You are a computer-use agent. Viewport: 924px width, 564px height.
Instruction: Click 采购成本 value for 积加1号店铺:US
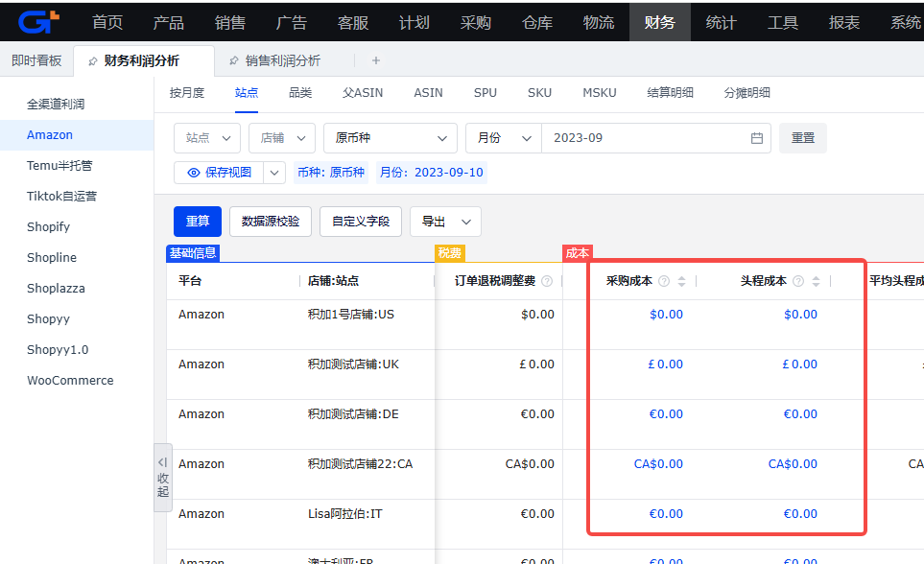point(666,315)
